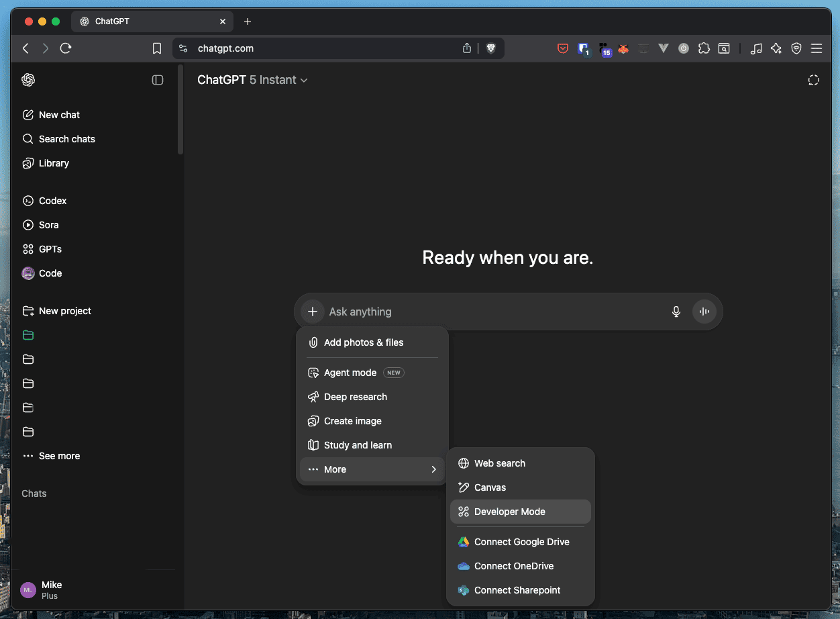Image resolution: width=840 pixels, height=619 pixels.
Task: Open a new browser tab
Action: (248, 21)
